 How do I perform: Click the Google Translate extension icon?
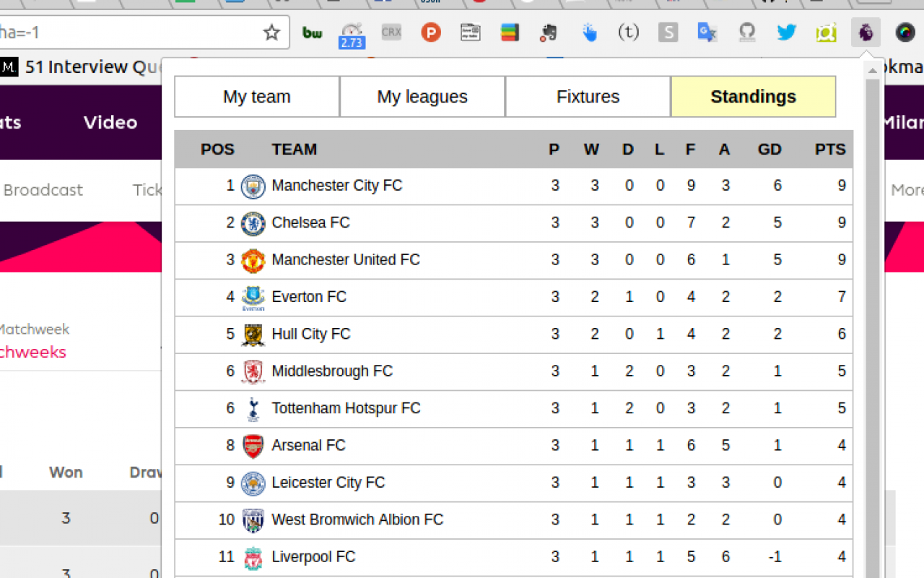point(707,32)
